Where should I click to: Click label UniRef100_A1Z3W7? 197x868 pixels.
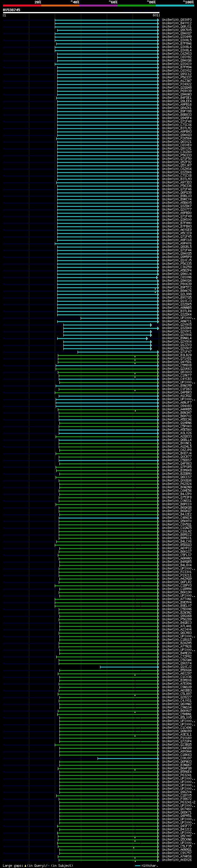[176, 81]
